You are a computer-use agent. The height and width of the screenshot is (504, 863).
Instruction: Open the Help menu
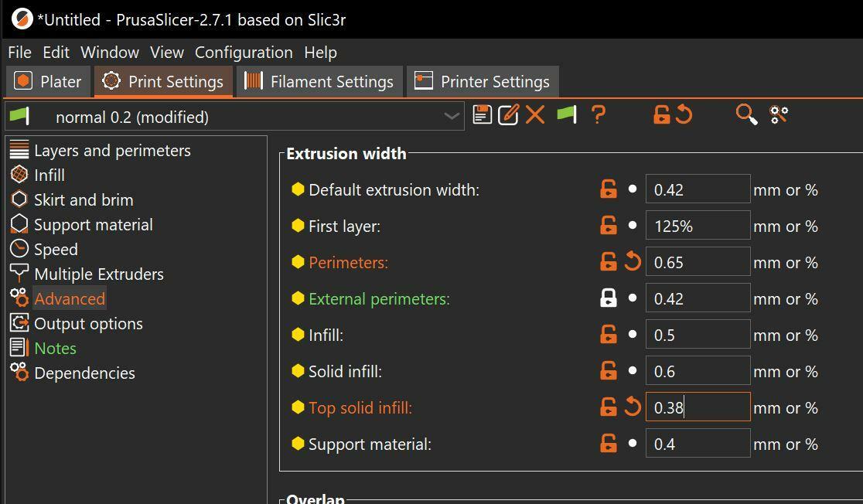320,53
